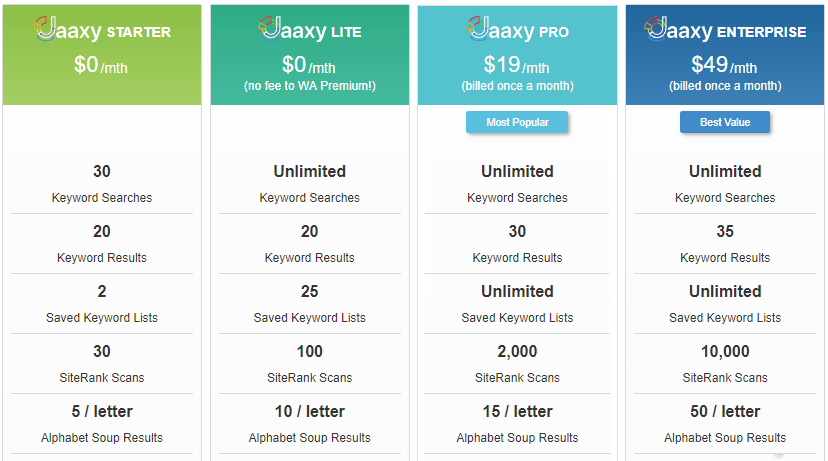The height and width of the screenshot is (461, 828).
Task: Select the Starter $0/mth price
Action: [x=101, y=66]
